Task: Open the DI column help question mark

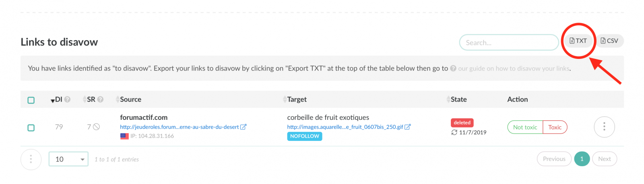Action: pos(68,99)
